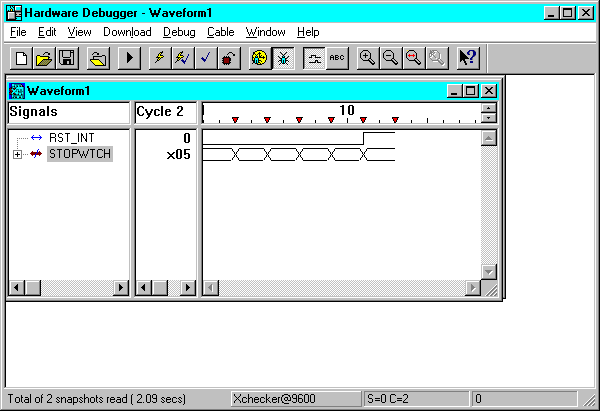The image size is (600, 411).
Task: Click the 0 value of RST_INT
Action: click(x=187, y=138)
